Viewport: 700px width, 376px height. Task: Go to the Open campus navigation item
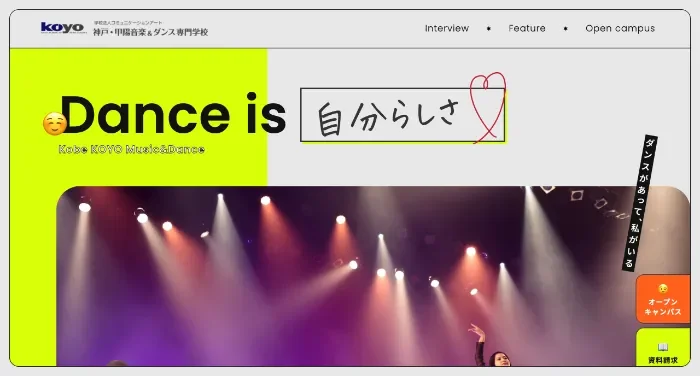coord(620,29)
